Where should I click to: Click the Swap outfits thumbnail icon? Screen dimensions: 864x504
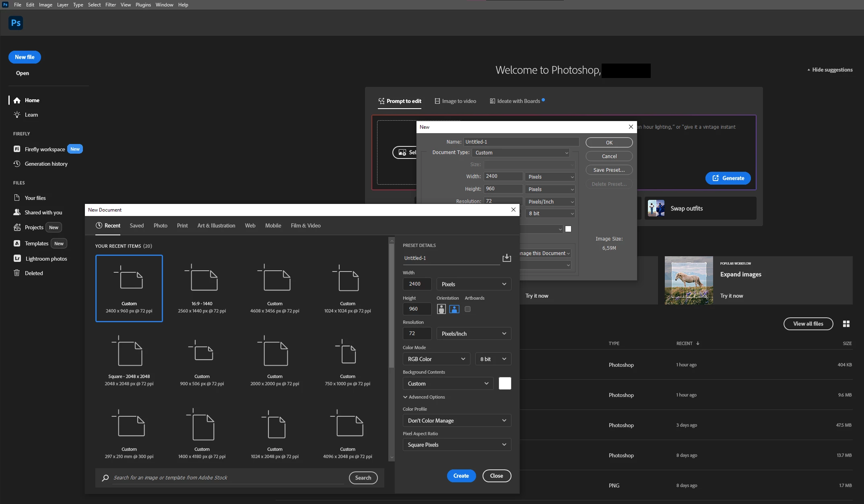pos(656,208)
